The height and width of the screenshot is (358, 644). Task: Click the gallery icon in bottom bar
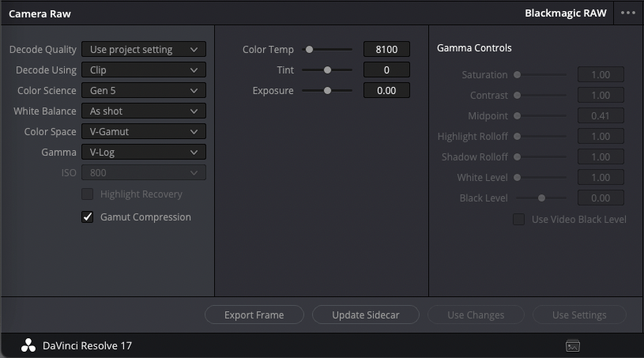point(573,345)
